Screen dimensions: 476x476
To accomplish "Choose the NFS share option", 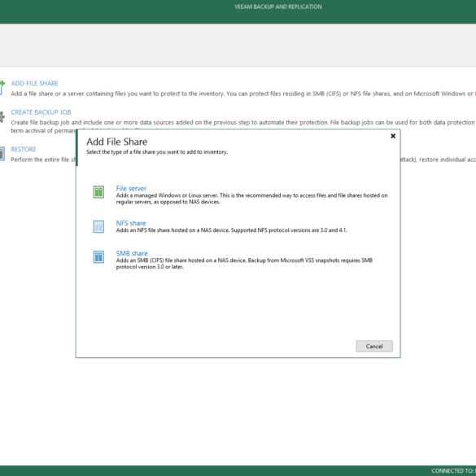I will pyautogui.click(x=131, y=223).
